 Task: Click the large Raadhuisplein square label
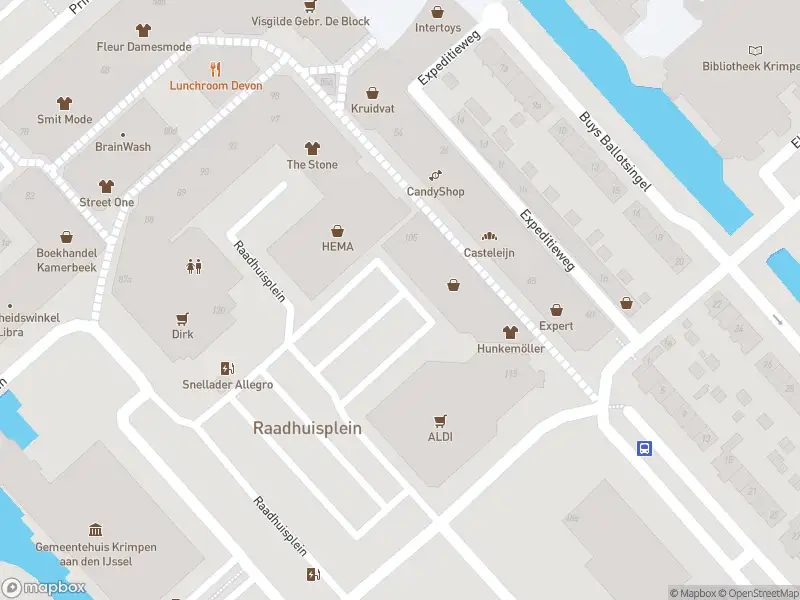pos(308,428)
